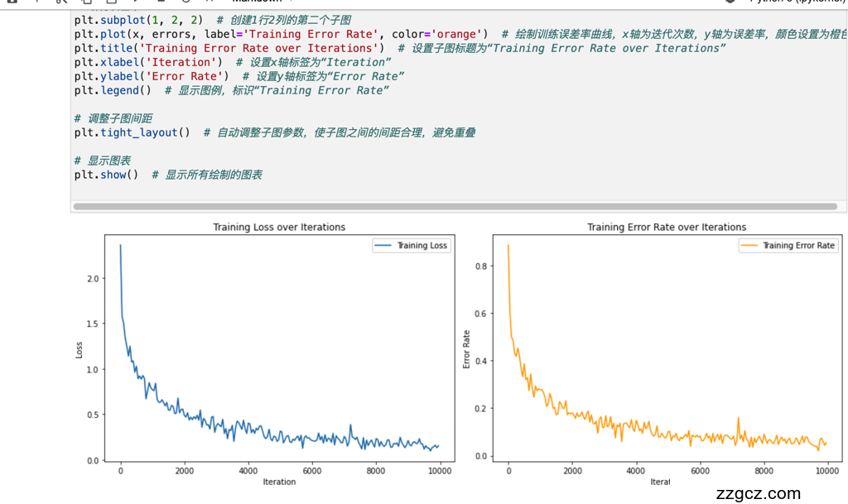Select orange line swatch in Error Rate legend

coord(749,246)
